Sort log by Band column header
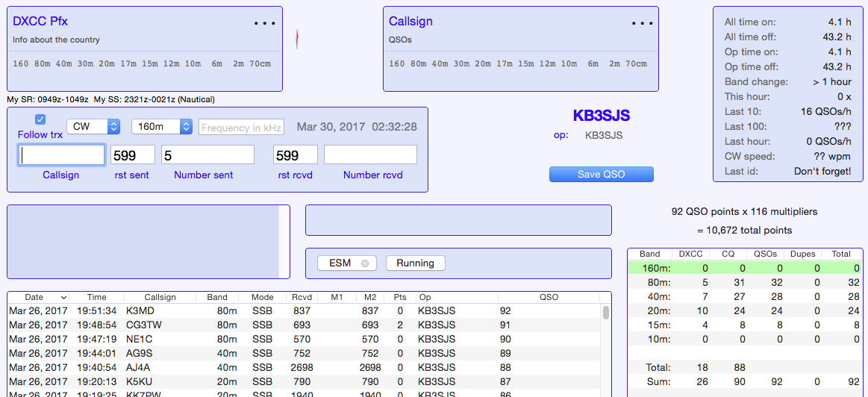The image size is (868, 397). (x=217, y=297)
